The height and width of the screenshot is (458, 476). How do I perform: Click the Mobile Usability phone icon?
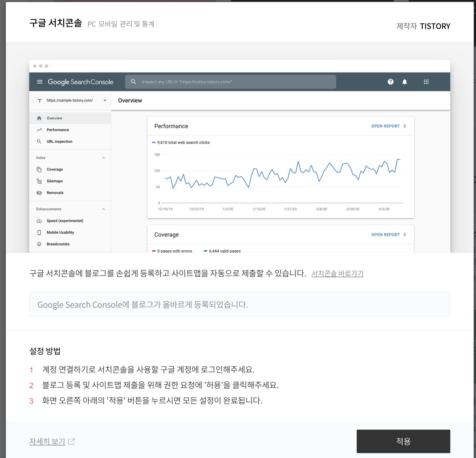39,233
